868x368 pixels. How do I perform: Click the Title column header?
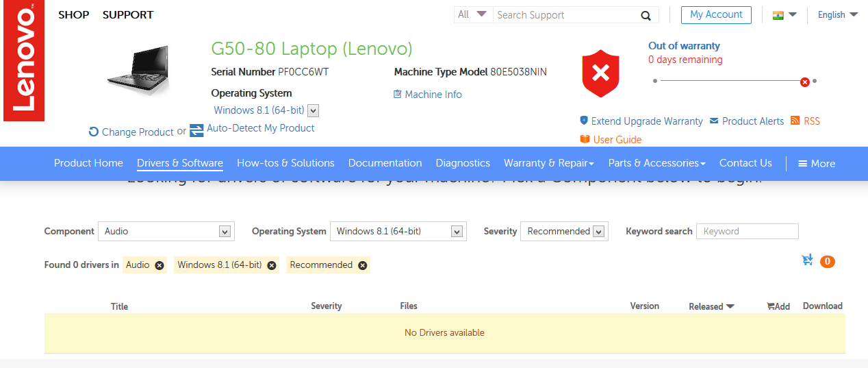point(119,306)
